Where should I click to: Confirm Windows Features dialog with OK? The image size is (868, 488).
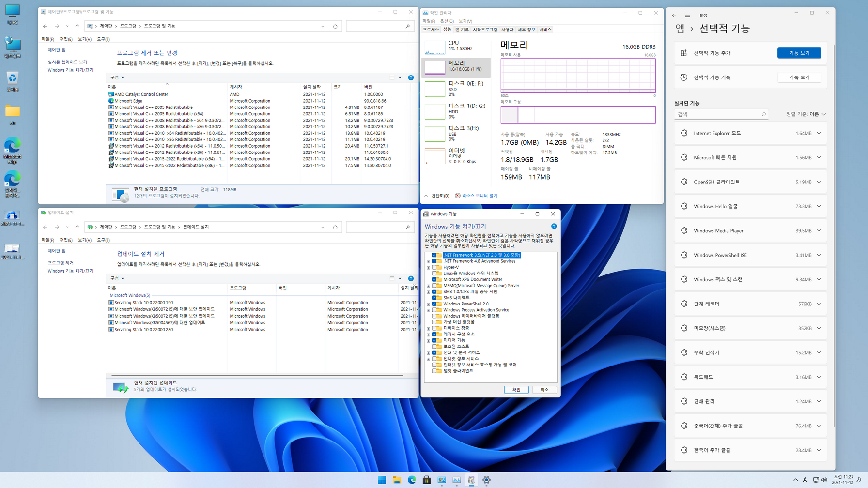tap(516, 390)
